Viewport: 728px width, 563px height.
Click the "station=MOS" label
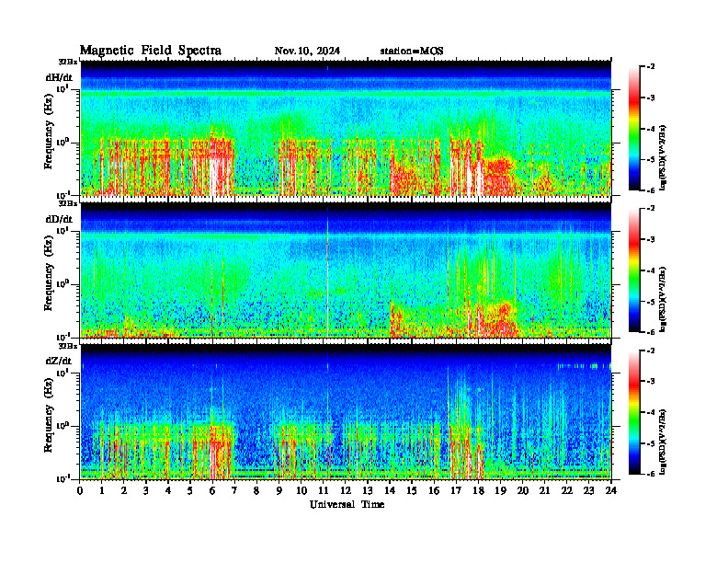(412, 52)
